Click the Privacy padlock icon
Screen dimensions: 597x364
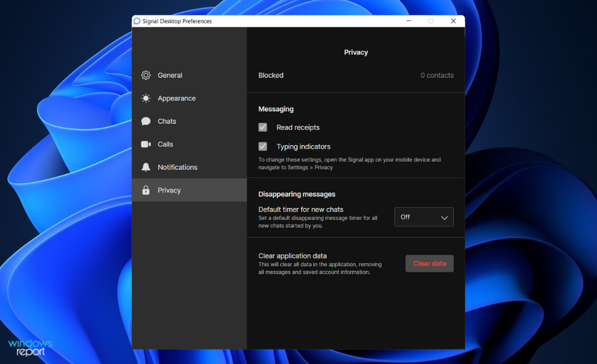146,190
